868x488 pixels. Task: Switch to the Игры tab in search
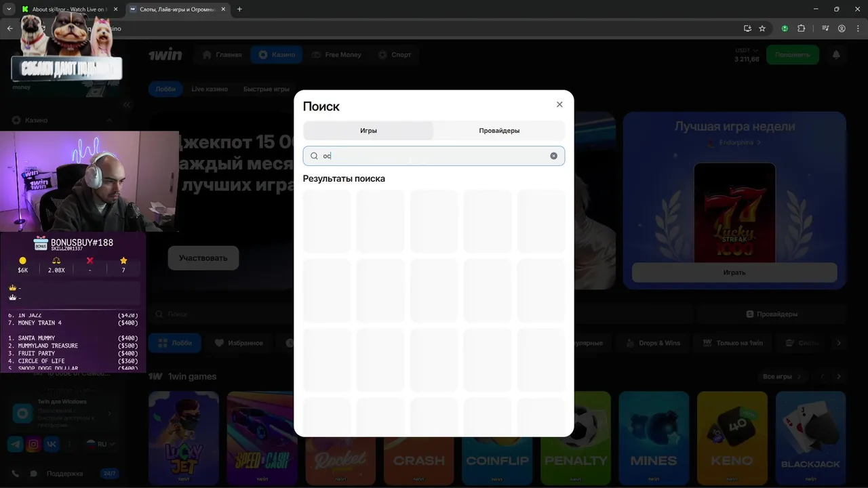pos(368,131)
